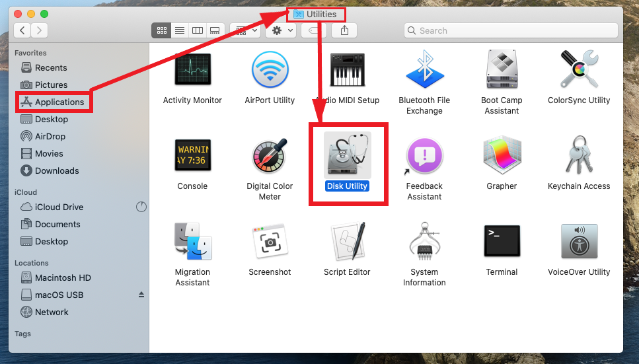639x364 pixels.
Task: Click the Edit Tags button
Action: pos(313,30)
